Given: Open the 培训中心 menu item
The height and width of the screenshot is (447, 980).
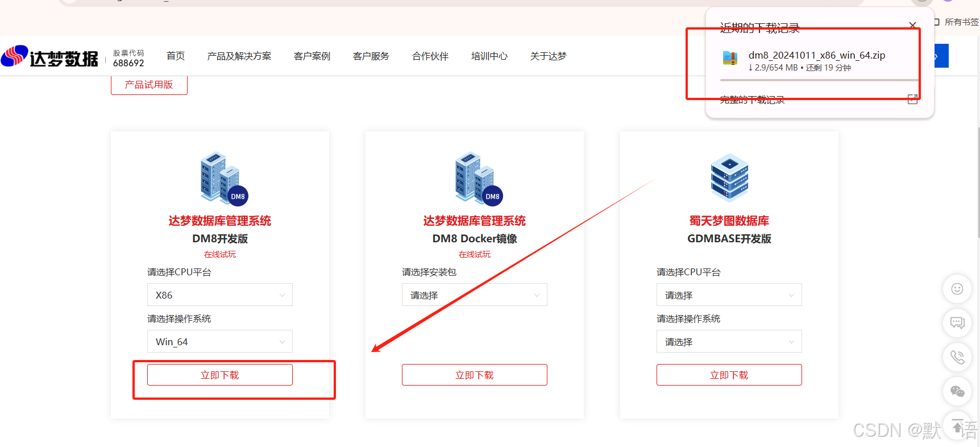Looking at the screenshot, I should point(489,56).
